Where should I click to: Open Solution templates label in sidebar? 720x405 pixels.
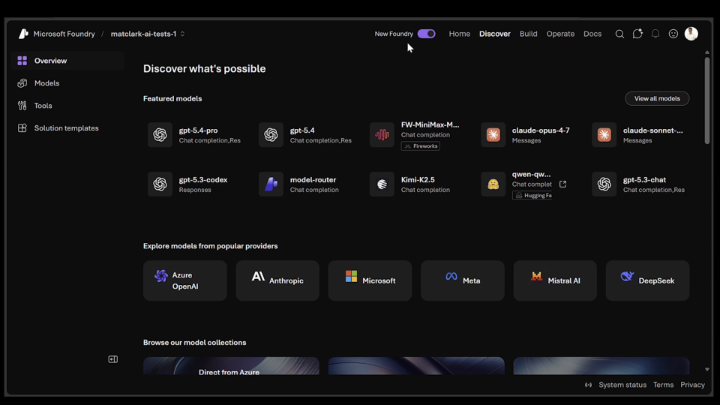66,128
